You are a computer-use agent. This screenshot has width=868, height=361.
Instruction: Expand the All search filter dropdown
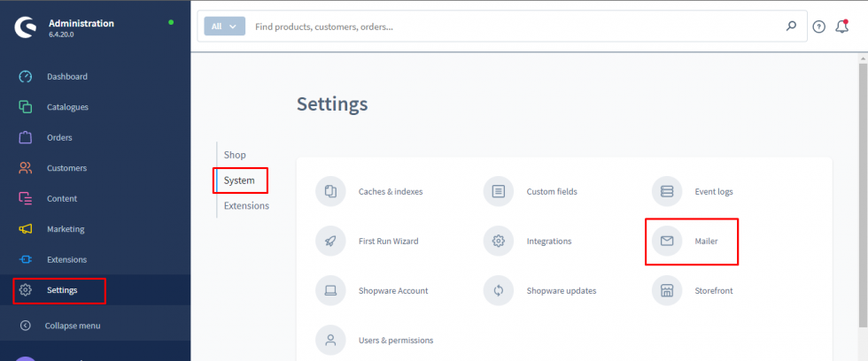(224, 27)
